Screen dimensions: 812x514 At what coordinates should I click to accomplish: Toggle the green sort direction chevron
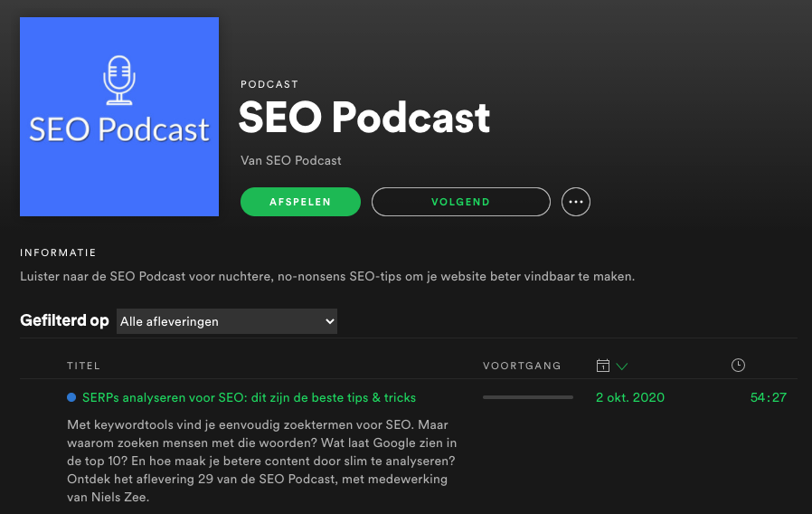(x=622, y=366)
